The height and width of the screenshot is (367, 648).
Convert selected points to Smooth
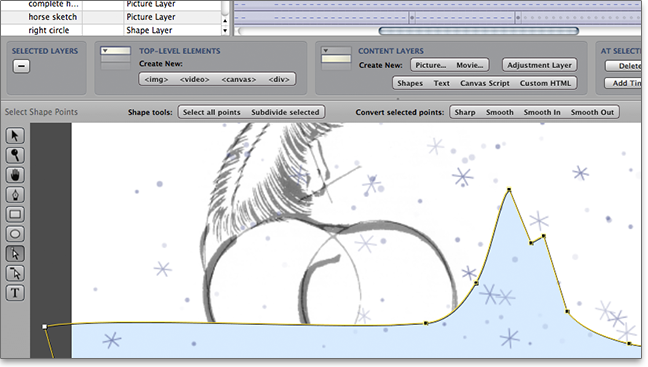[x=500, y=112]
